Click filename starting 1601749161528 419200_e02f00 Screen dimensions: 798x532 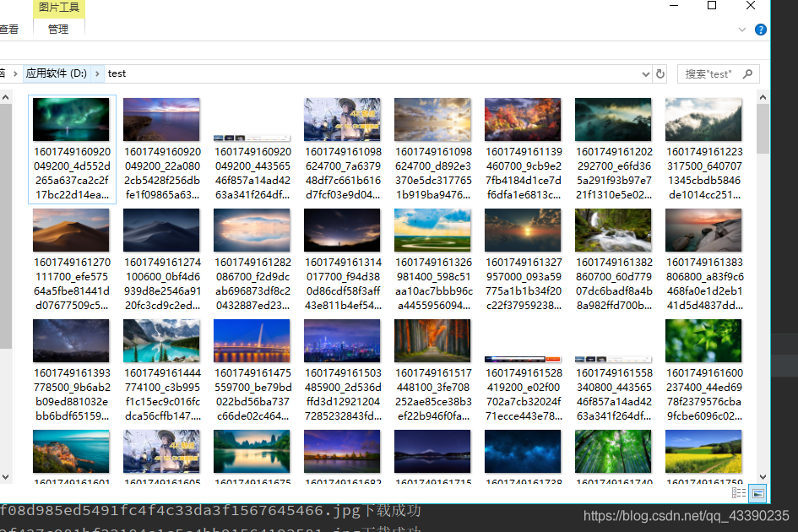524,394
